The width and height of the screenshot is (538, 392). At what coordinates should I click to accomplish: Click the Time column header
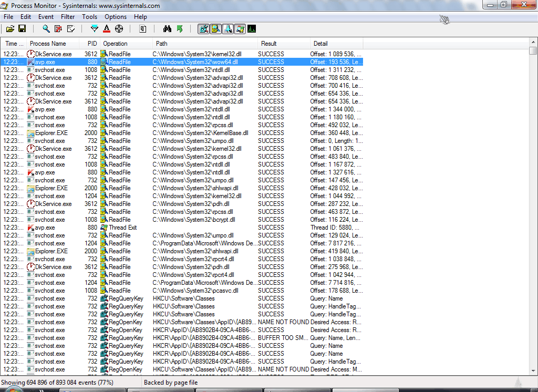click(x=14, y=44)
